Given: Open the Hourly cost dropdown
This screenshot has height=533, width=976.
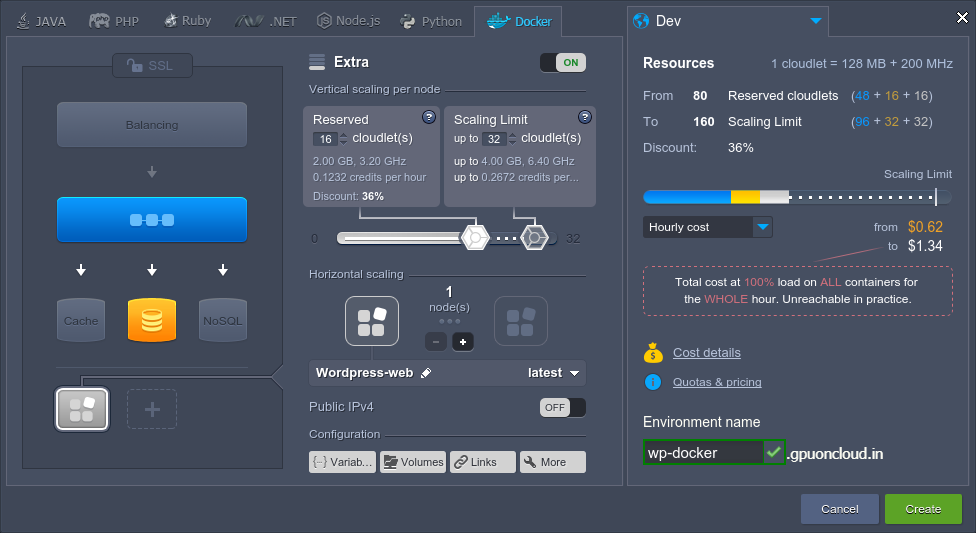Looking at the screenshot, I should pyautogui.click(x=708, y=227).
